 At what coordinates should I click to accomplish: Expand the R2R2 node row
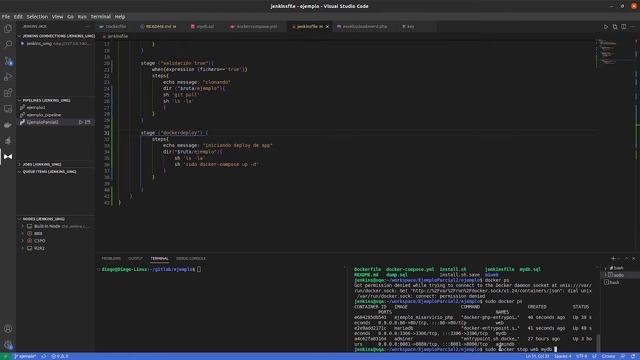[56, 248]
